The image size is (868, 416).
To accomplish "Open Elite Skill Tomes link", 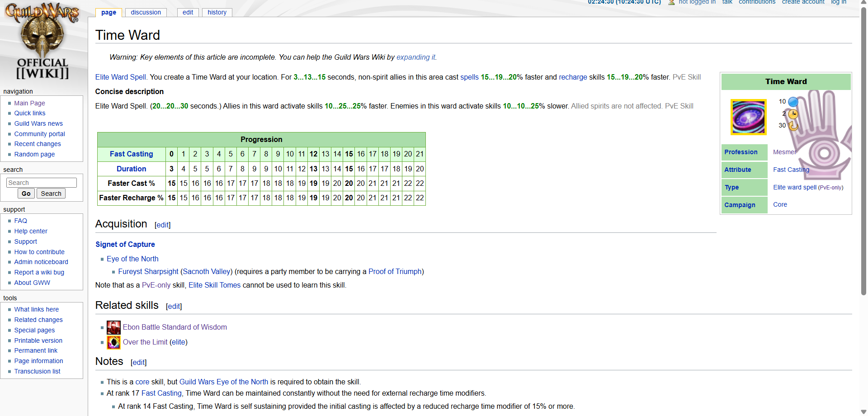I will [x=214, y=285].
